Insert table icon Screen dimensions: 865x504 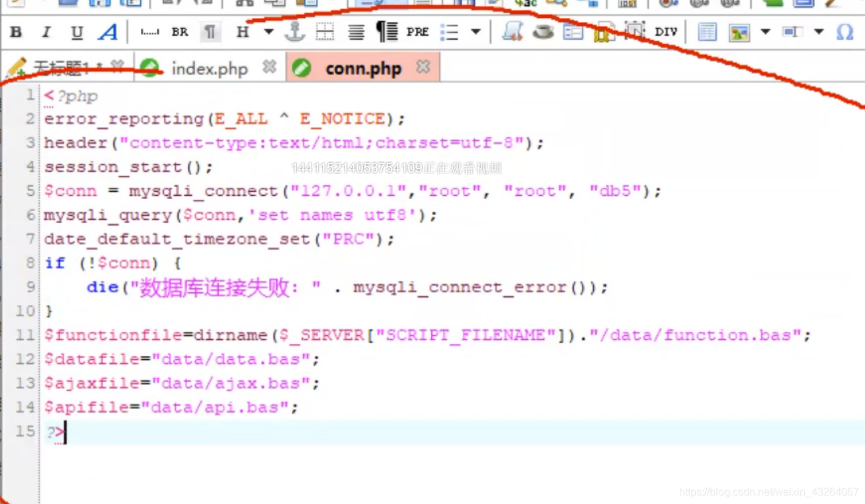[x=707, y=32]
